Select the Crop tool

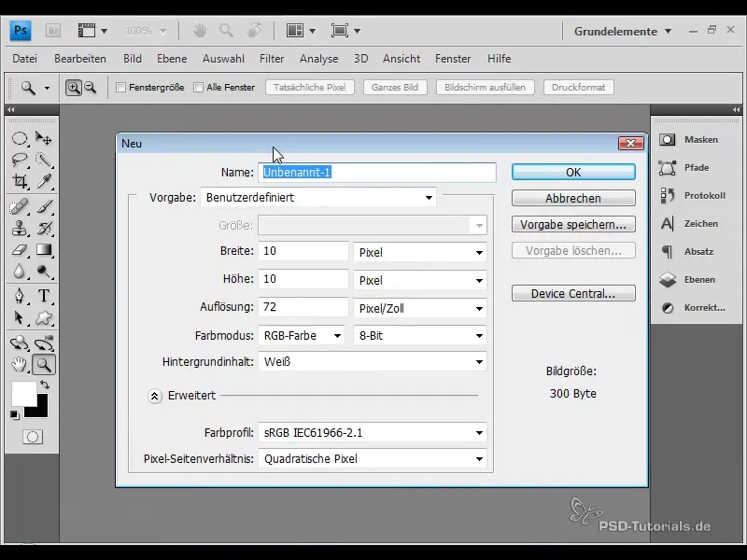coord(20,181)
